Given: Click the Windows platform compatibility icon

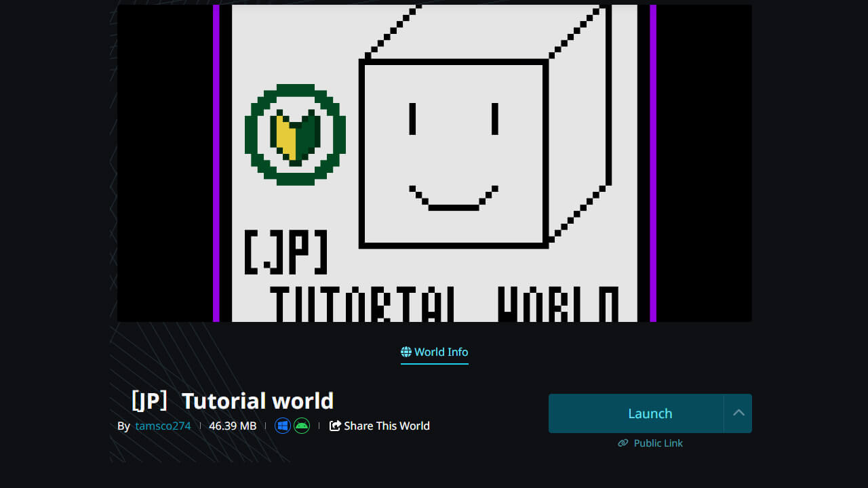Looking at the screenshot, I should click(x=283, y=426).
